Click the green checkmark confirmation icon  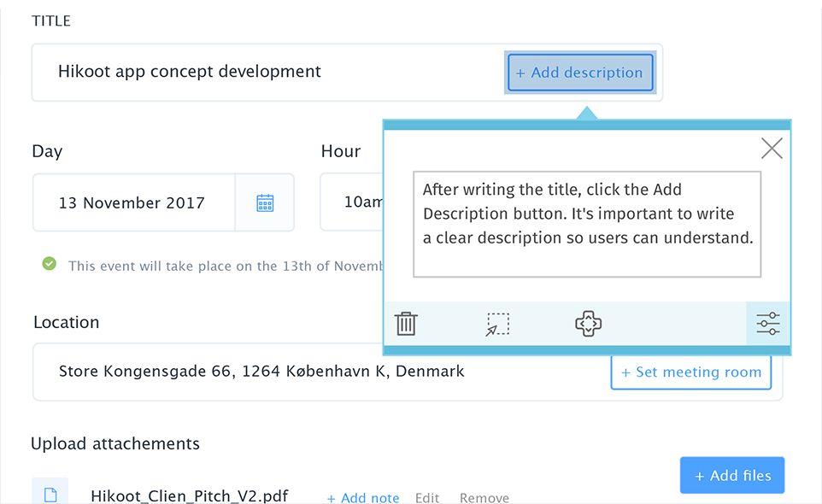(x=50, y=264)
